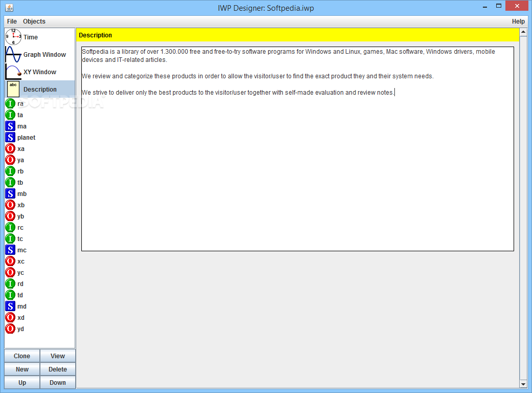Viewport: 532px width, 393px height.
Task: Select the 'XY Window' label
Action: (40, 72)
